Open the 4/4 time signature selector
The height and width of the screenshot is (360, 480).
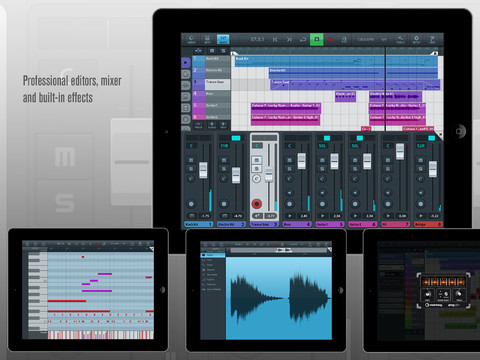pos(384,39)
